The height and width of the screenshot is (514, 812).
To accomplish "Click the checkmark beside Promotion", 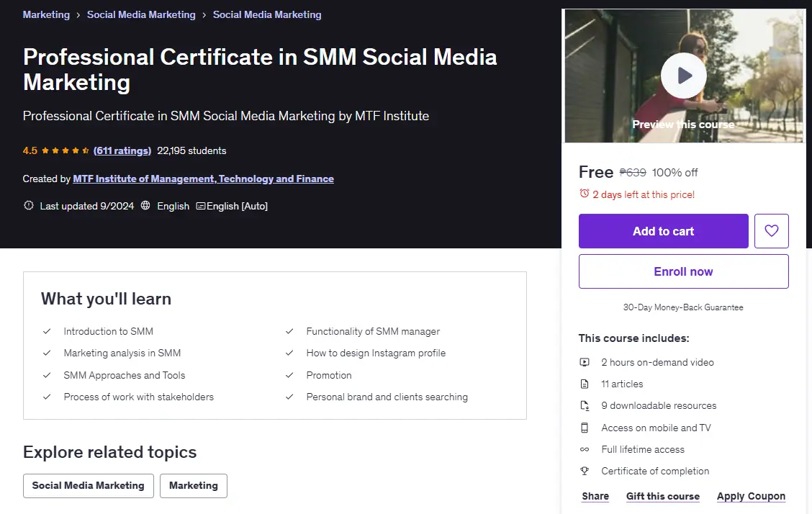I will point(289,375).
